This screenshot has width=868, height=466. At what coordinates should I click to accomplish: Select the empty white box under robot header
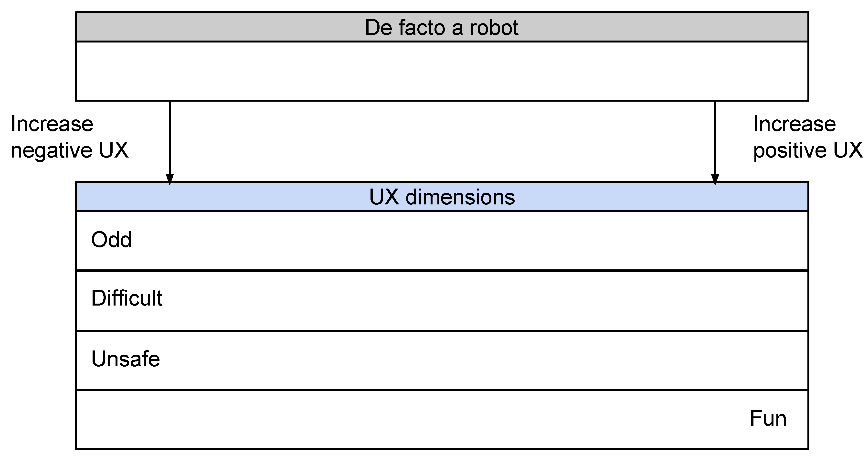(442, 71)
